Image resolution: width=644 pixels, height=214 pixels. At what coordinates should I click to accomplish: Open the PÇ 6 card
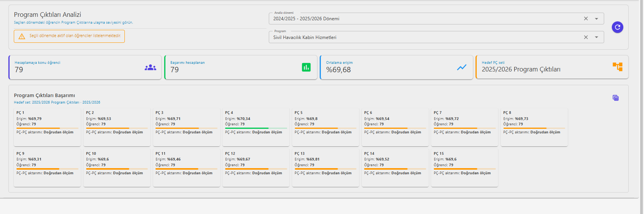pos(395,127)
